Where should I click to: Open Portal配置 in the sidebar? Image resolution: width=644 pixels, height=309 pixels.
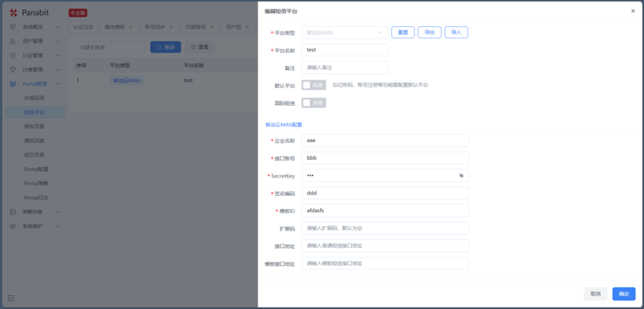(36, 169)
